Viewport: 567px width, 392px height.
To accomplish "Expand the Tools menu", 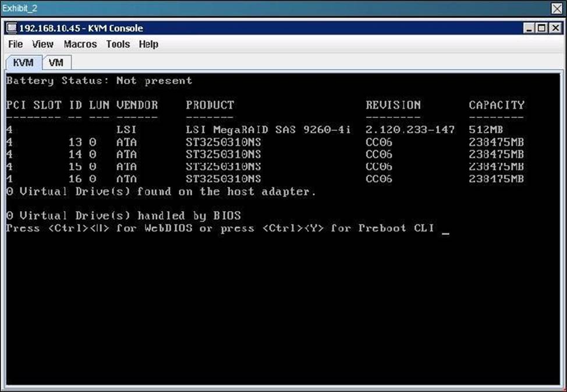I will coord(118,44).
